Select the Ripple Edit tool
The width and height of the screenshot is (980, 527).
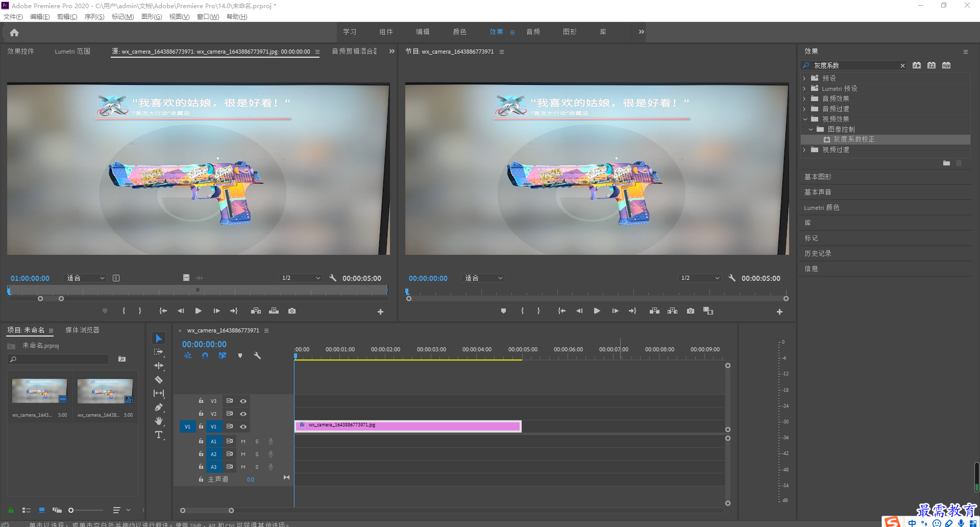point(159,366)
